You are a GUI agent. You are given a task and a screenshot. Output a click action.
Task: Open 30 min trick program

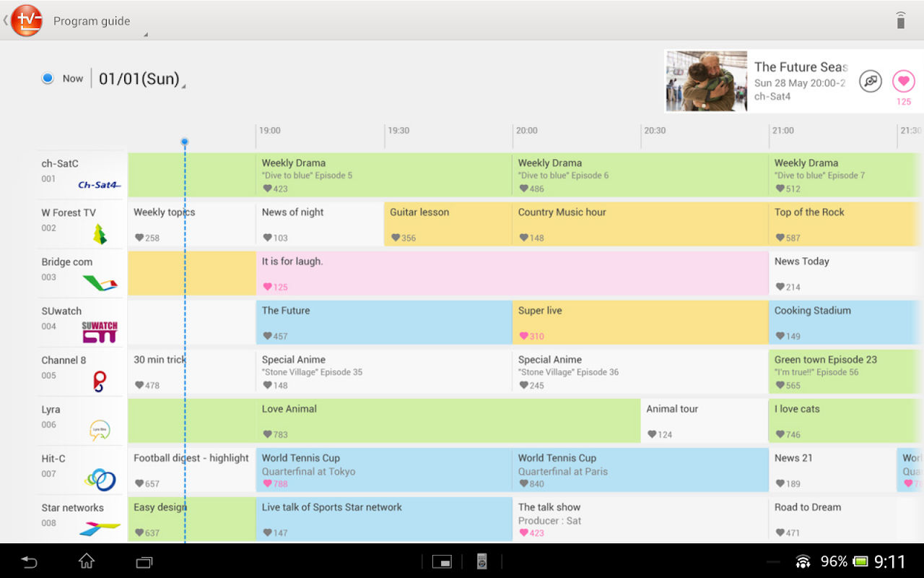(191, 371)
